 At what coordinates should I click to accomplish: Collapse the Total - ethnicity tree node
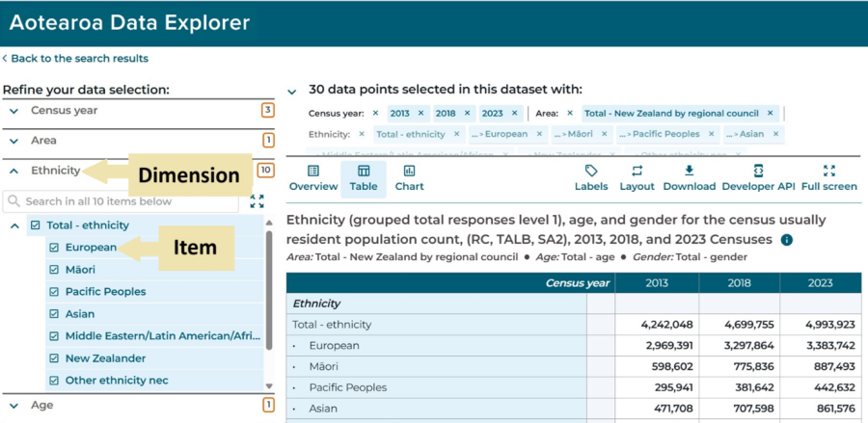click(14, 225)
